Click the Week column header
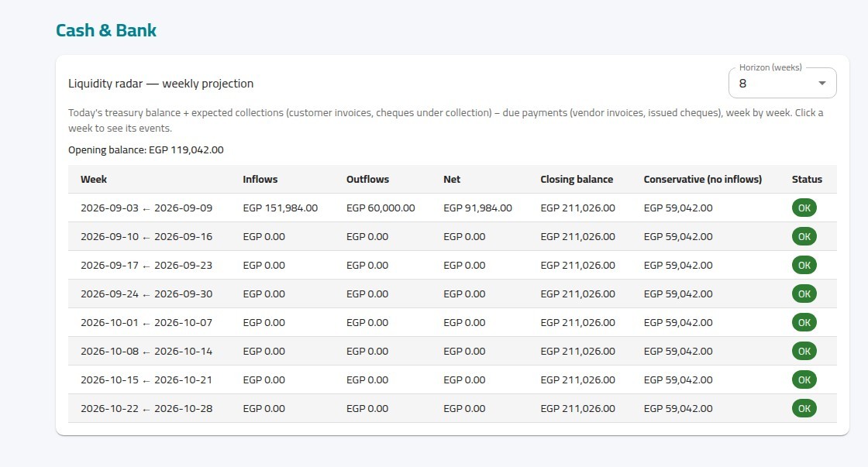 click(94, 179)
